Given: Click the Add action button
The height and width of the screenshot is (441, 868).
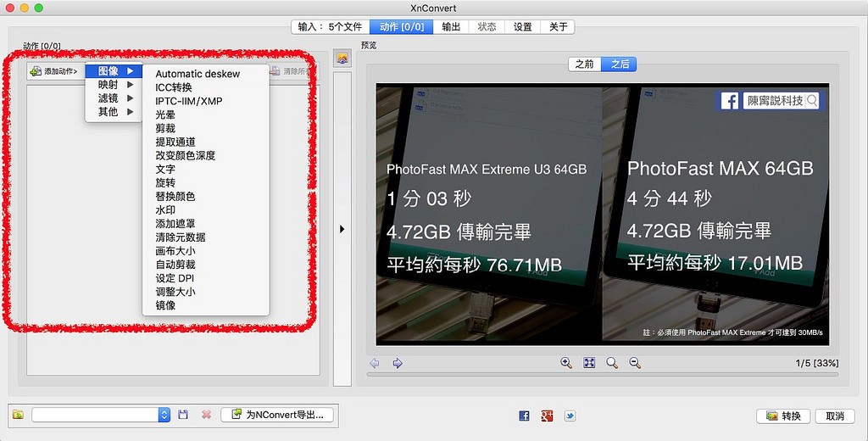Looking at the screenshot, I should (54, 71).
